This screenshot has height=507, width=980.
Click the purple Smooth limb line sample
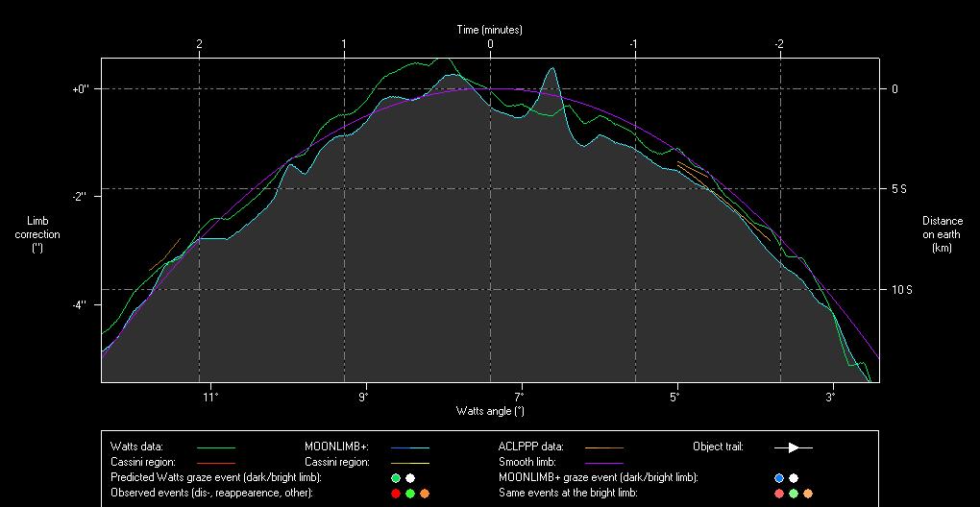point(603,463)
